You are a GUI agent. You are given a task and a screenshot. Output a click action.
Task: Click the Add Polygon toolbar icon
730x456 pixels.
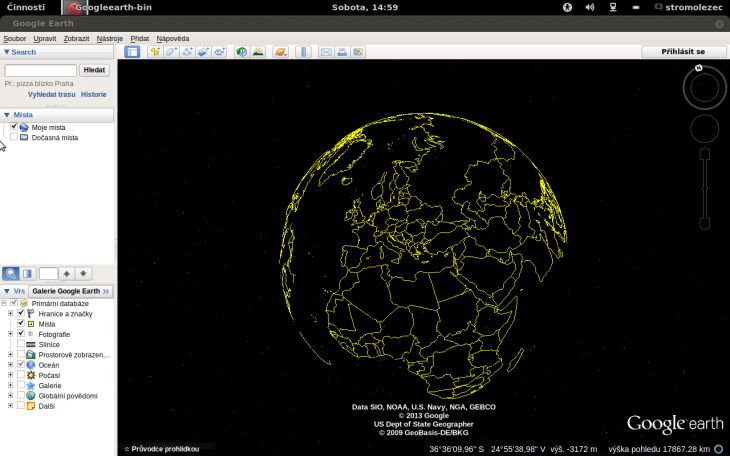coord(171,52)
